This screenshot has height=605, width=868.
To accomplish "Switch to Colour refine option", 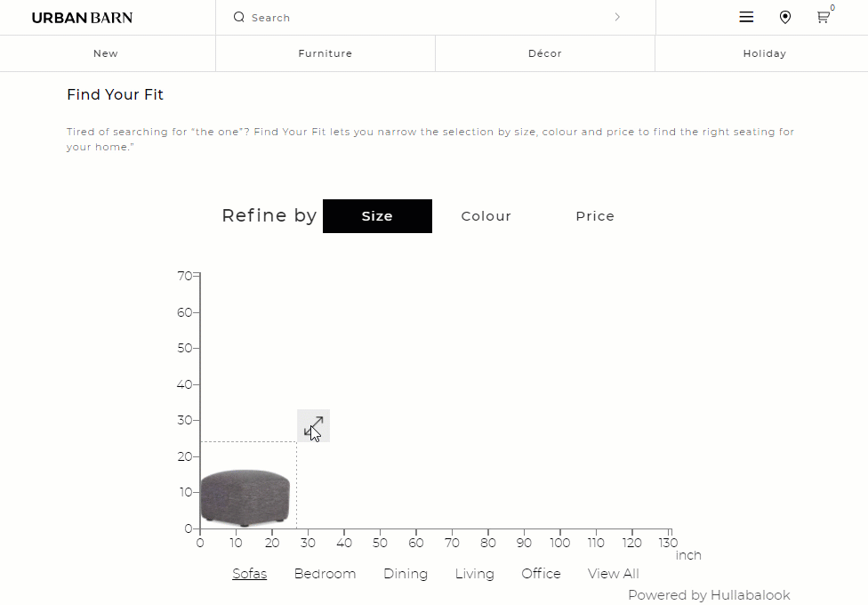I will click(486, 216).
